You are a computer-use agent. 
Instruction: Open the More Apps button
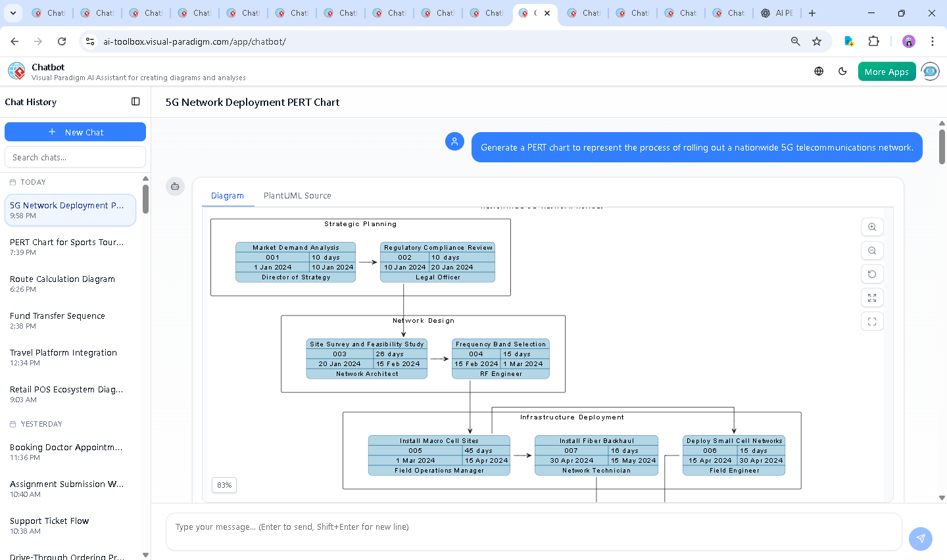click(886, 72)
